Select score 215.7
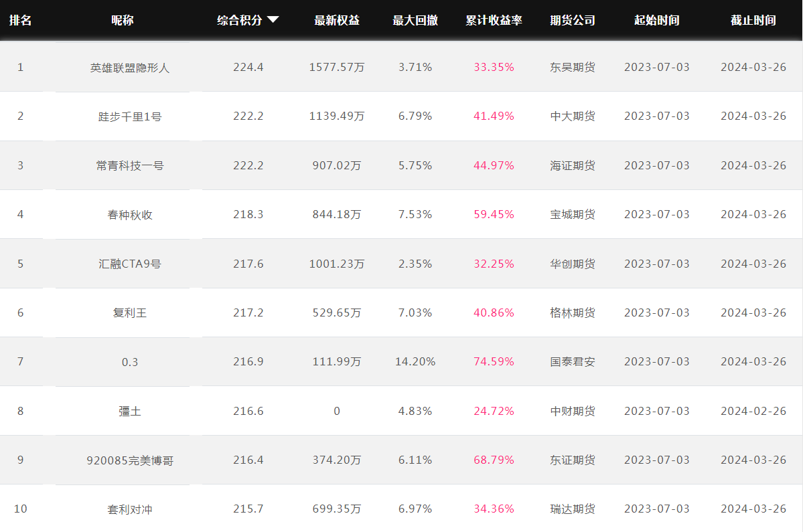 tap(248, 509)
